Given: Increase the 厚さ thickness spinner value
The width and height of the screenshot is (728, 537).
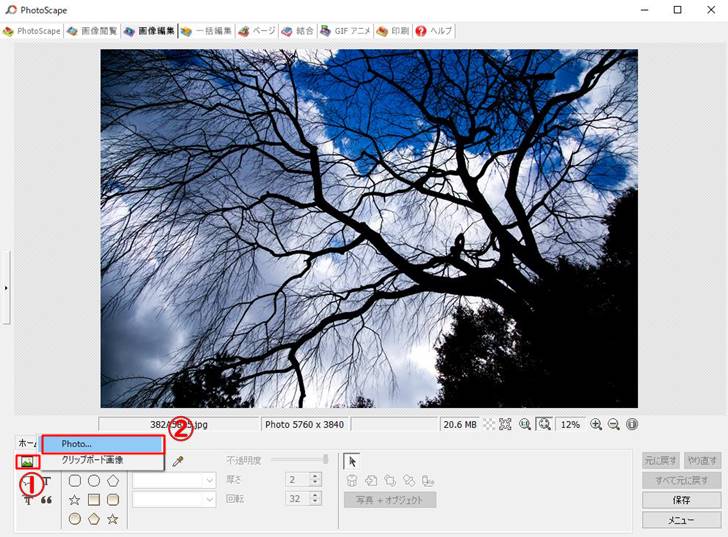Looking at the screenshot, I should click(316, 476).
